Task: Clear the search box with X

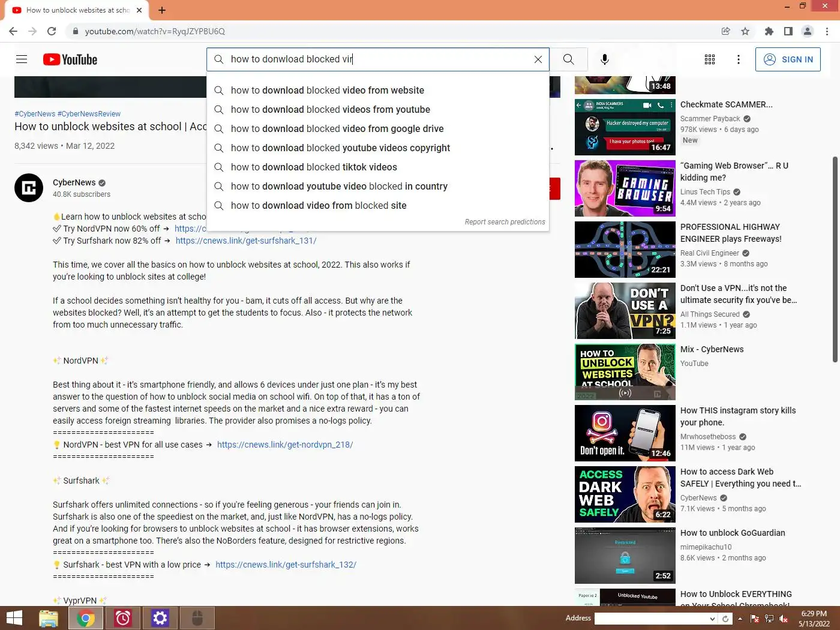Action: click(538, 59)
